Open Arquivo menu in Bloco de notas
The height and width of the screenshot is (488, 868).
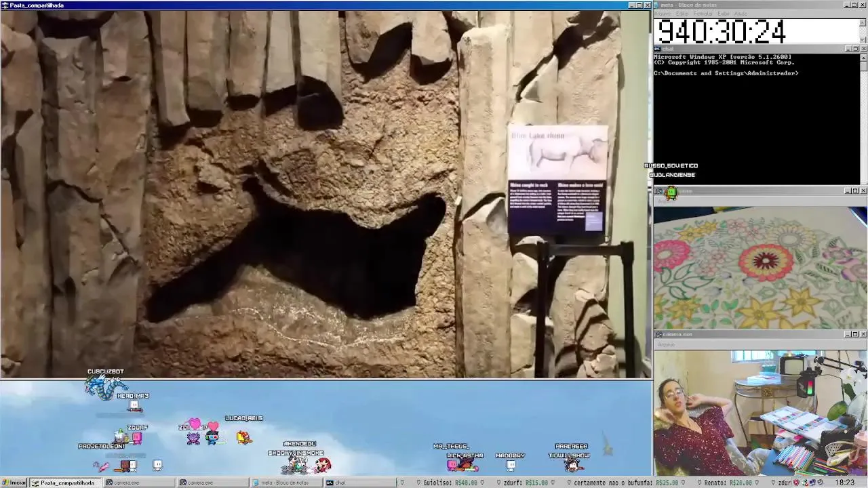(663, 14)
